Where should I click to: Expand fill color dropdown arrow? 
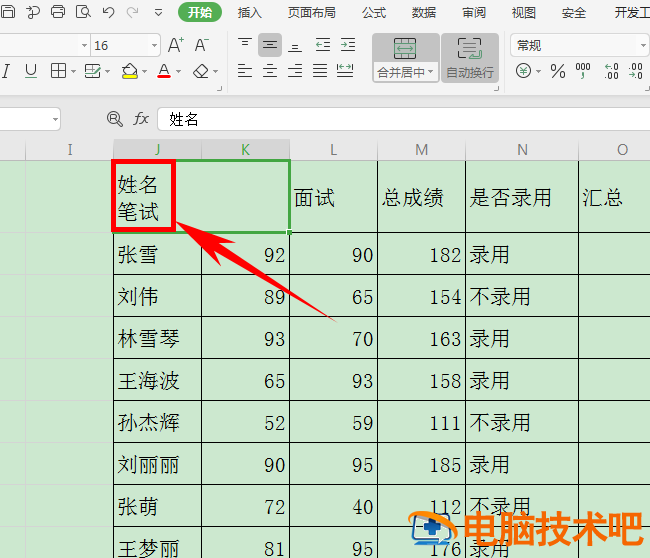[144, 72]
